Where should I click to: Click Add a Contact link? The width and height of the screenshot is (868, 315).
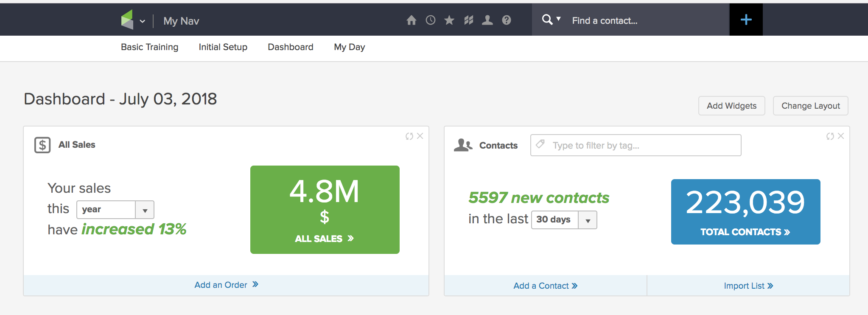[546, 286]
